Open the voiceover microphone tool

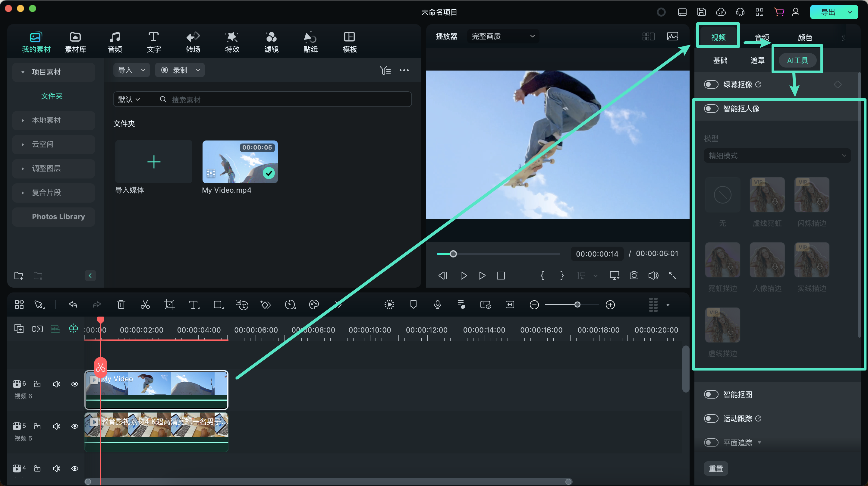437,305
